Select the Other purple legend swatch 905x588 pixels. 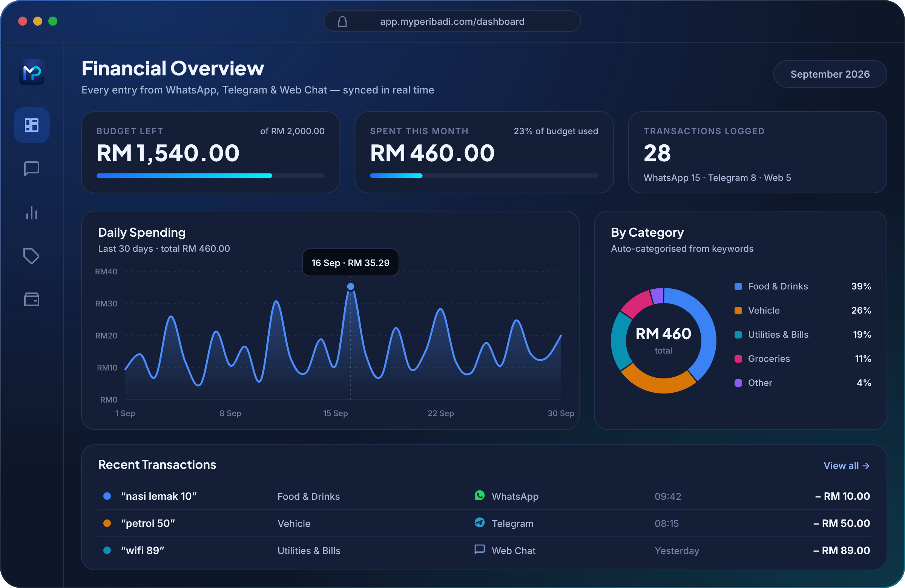[x=738, y=383]
